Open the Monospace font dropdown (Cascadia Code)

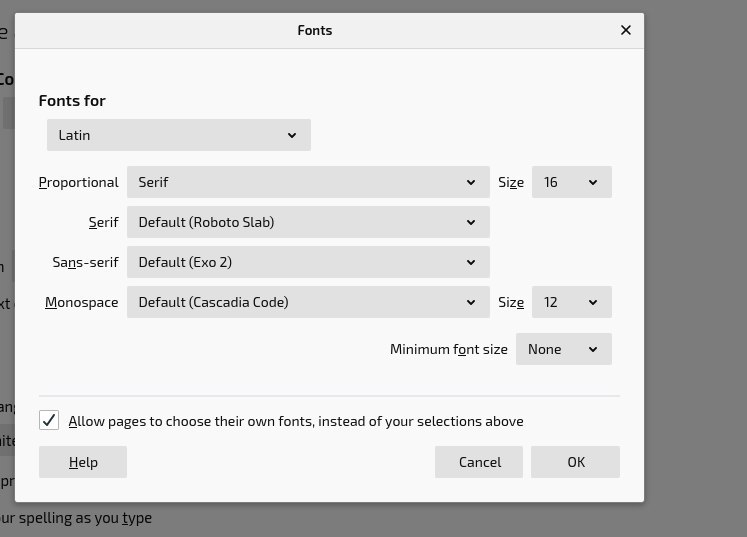point(308,302)
